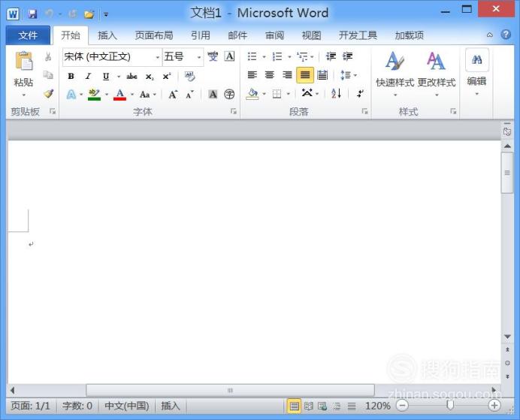Toggle Italic formatting
The height and width of the screenshot is (420, 520).
coord(88,77)
